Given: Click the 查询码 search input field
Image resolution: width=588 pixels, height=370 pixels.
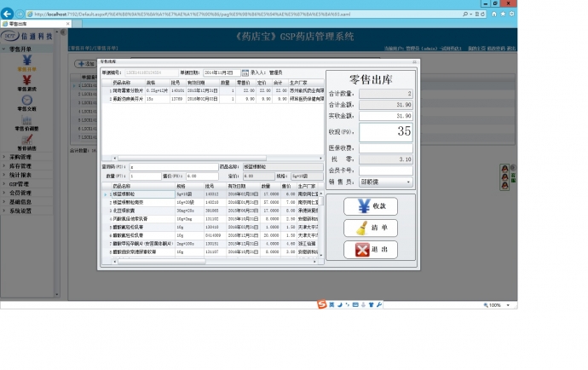Looking at the screenshot, I should tap(174, 167).
